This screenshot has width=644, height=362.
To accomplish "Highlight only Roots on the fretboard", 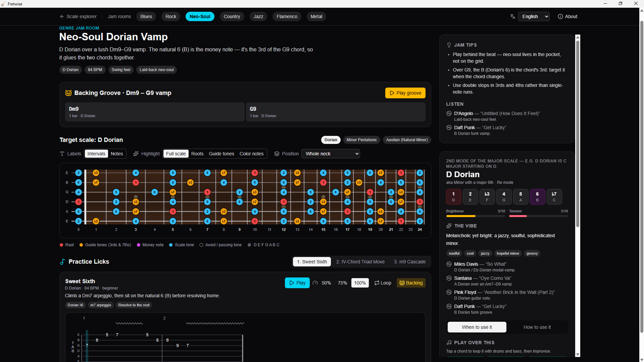I will pyautogui.click(x=197, y=154).
